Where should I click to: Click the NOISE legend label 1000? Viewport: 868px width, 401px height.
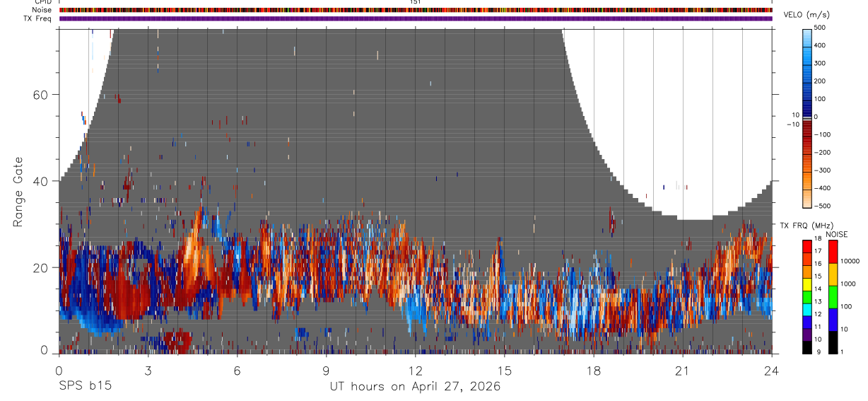(848, 284)
